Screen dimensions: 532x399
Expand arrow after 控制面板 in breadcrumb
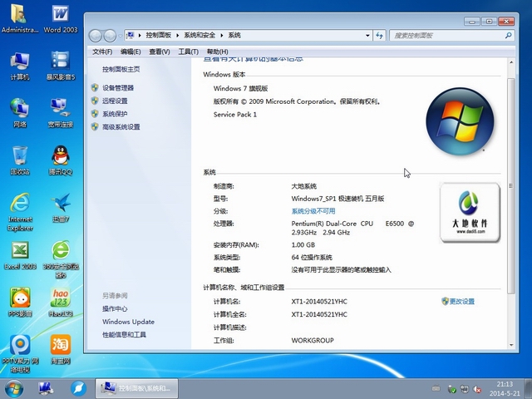coord(177,35)
